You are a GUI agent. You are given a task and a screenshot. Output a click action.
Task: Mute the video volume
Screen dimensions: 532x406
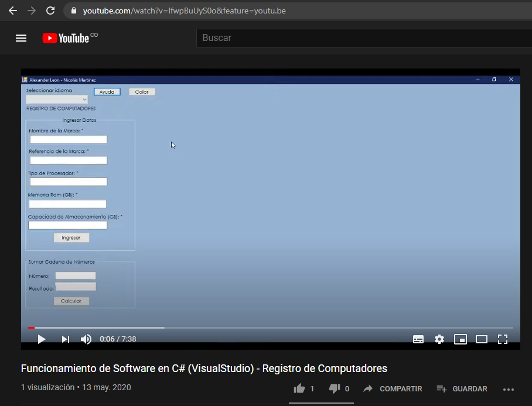coord(86,339)
